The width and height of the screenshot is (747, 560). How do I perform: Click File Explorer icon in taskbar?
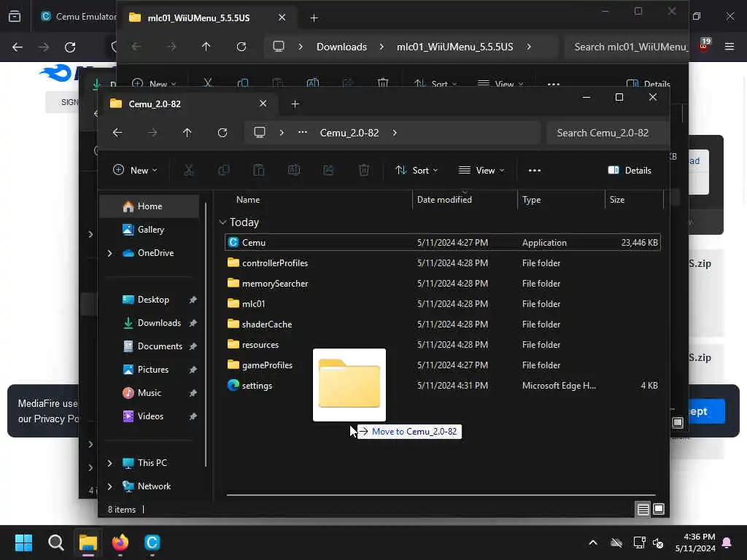pyautogui.click(x=88, y=542)
